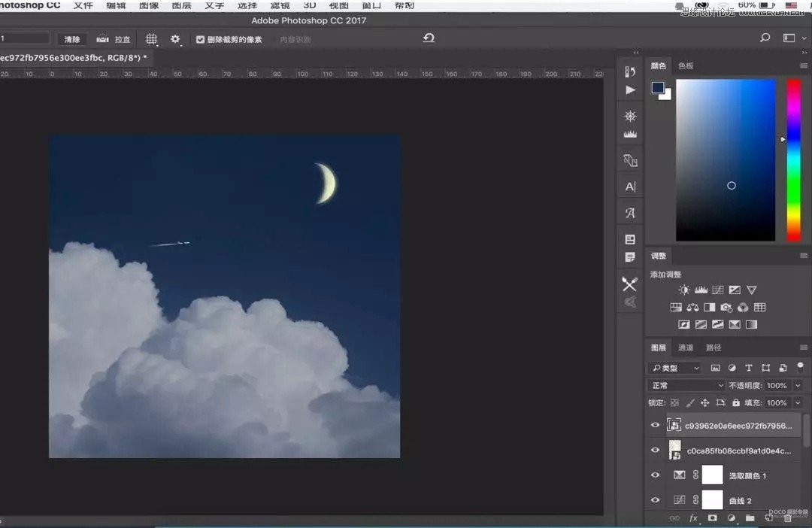Add a Hue/Saturation adjustment layer

tap(676, 308)
